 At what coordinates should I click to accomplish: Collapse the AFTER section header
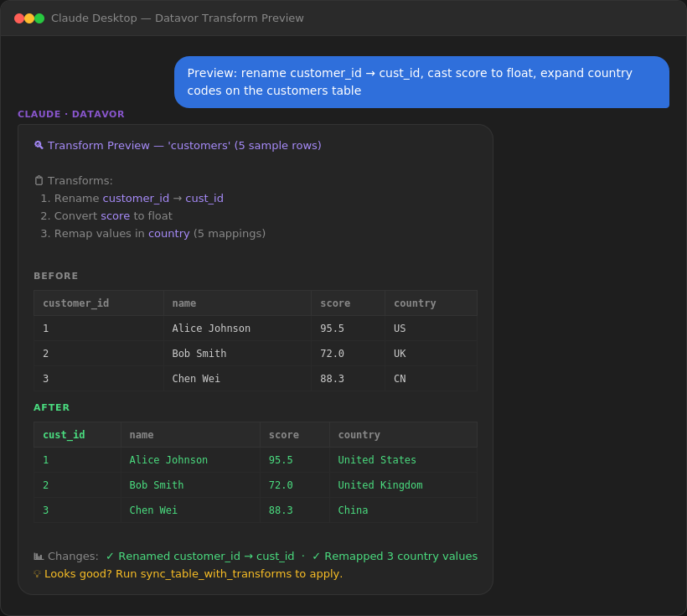pyautogui.click(x=50, y=407)
